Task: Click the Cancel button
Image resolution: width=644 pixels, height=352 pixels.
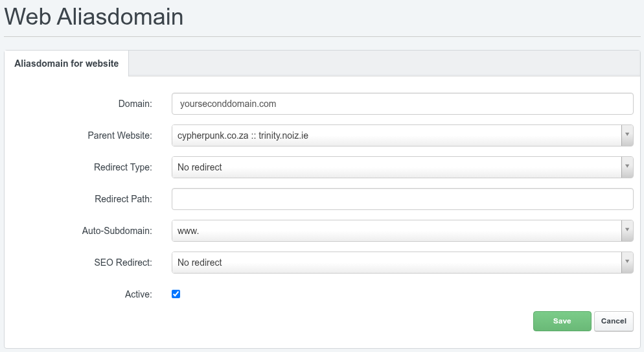Action: click(614, 321)
